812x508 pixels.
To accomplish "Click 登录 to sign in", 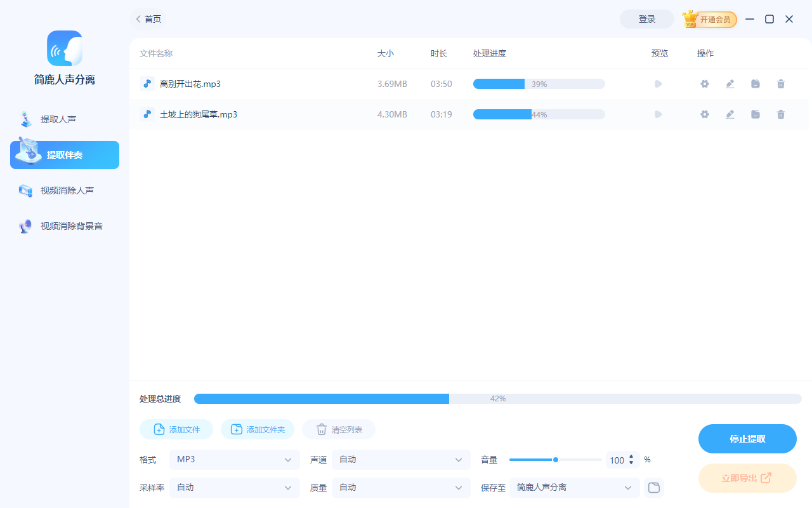I will [646, 19].
